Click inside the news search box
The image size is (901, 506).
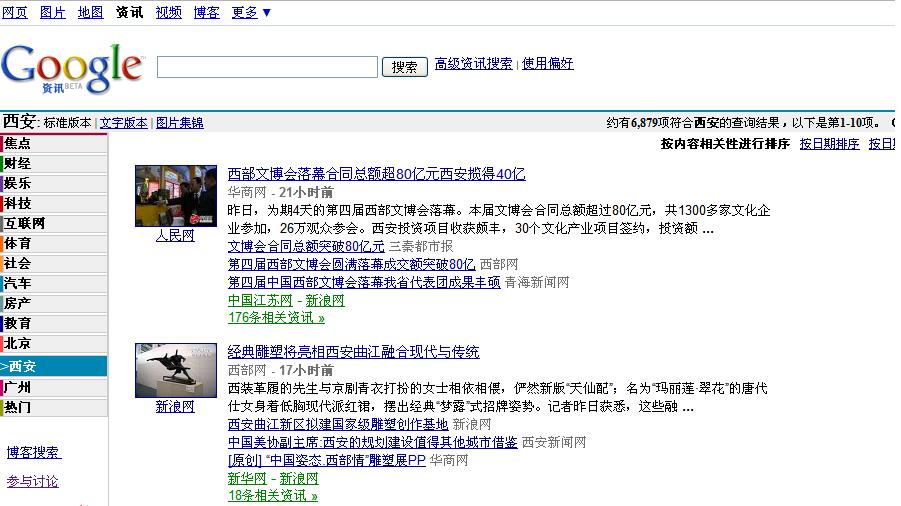coord(267,67)
